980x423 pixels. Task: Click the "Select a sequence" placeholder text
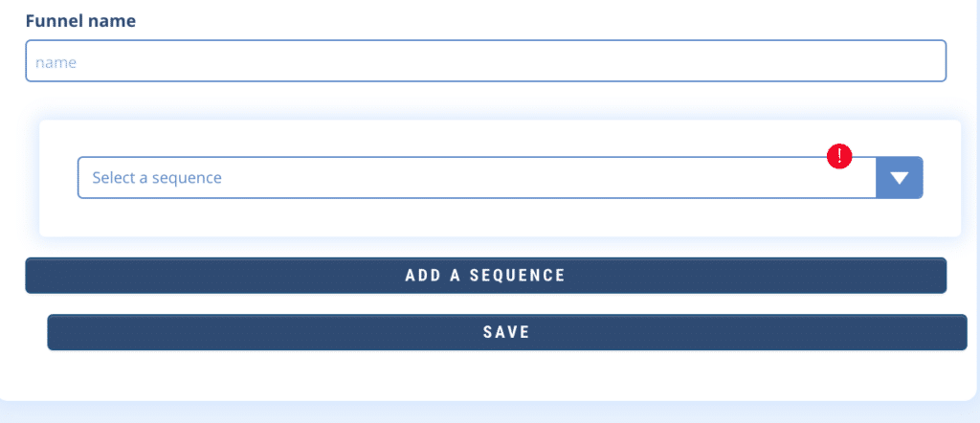point(157,178)
